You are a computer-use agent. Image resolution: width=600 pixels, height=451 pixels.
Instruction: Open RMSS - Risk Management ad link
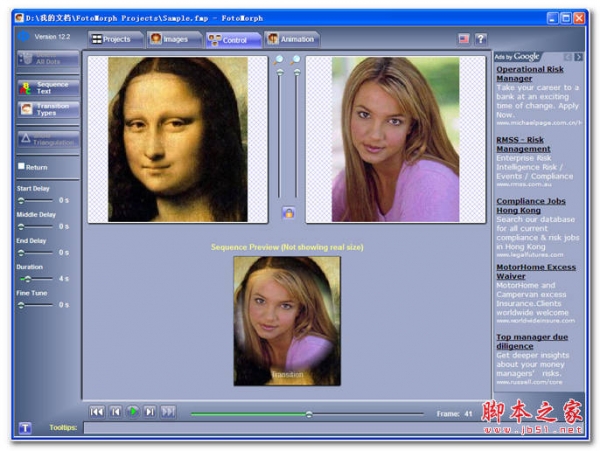pyautogui.click(x=523, y=144)
